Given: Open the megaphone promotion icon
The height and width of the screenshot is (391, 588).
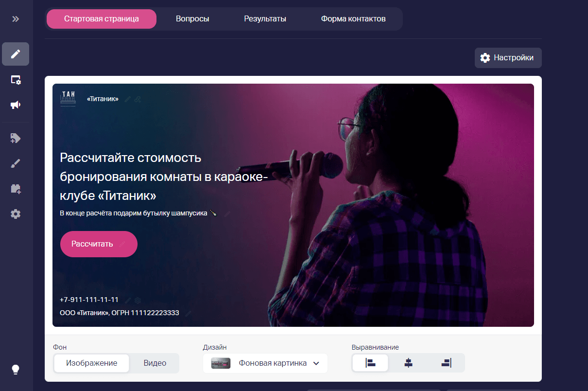Looking at the screenshot, I should pyautogui.click(x=16, y=105).
